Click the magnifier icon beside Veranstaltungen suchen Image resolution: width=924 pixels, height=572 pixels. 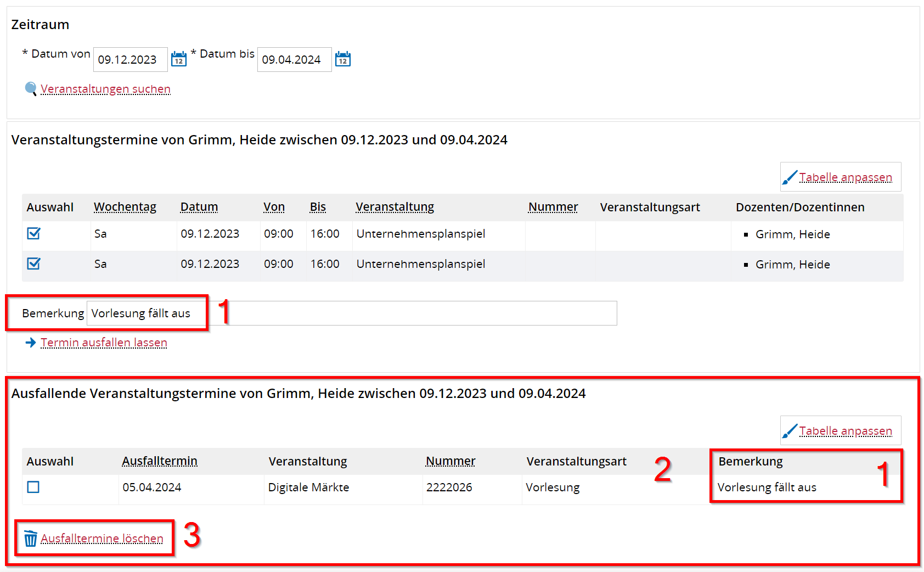coord(31,89)
